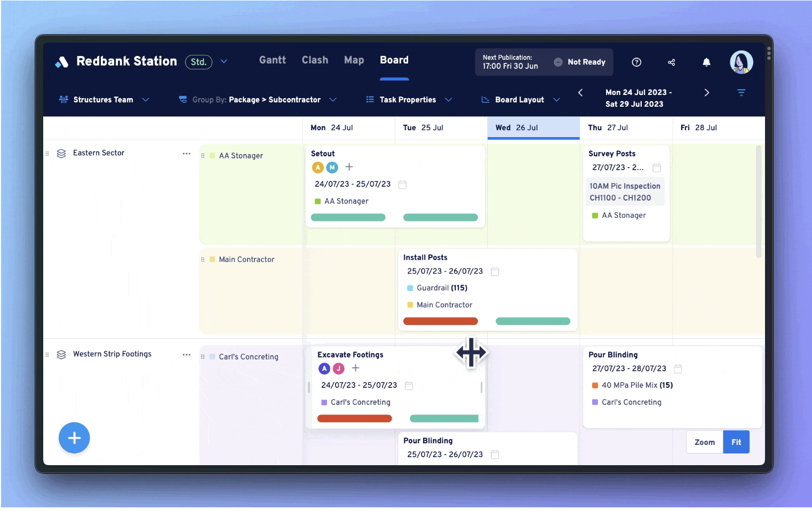Click red progress bar on Install Posts
This screenshot has width=812, height=510.
point(440,321)
